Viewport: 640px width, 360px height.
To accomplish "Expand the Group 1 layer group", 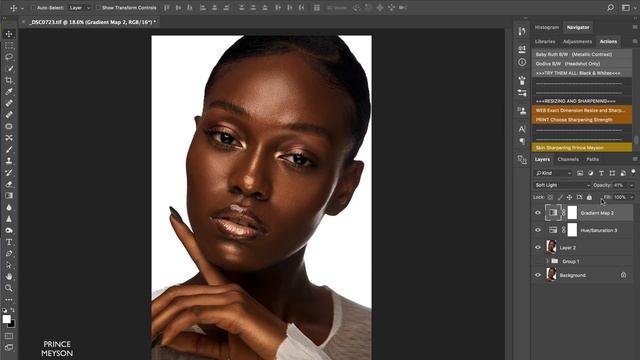I will 547,261.
